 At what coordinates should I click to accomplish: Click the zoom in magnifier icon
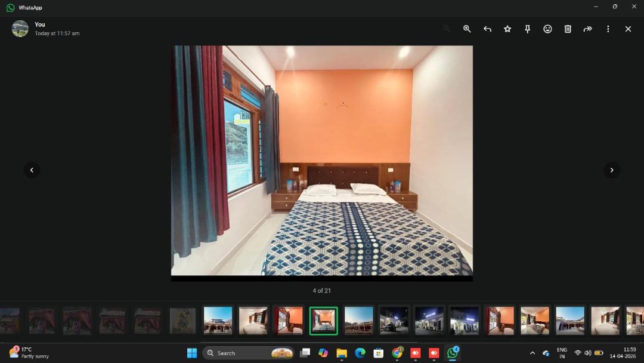[x=467, y=29]
